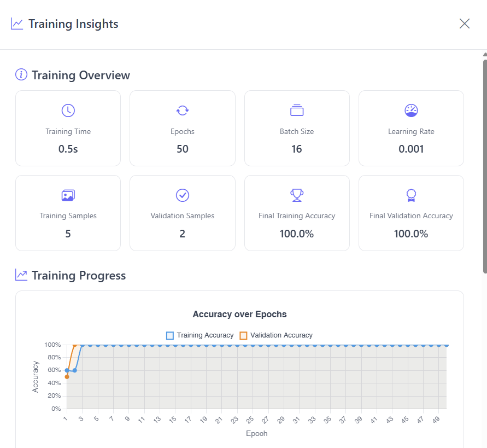The image size is (487, 448).
Task: Click the Batch Size briefcase icon
Action: [x=297, y=110]
